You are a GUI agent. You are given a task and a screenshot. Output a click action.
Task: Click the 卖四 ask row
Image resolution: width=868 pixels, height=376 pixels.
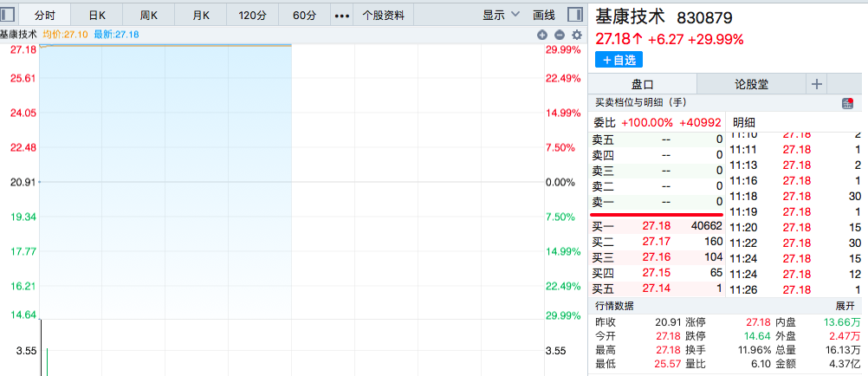point(657,156)
